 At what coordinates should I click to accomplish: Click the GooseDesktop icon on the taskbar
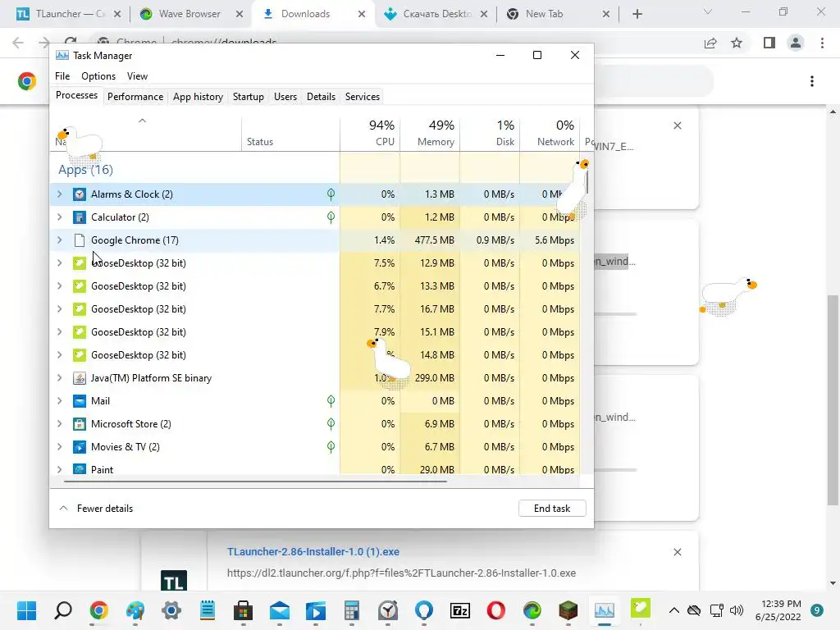coord(641,608)
